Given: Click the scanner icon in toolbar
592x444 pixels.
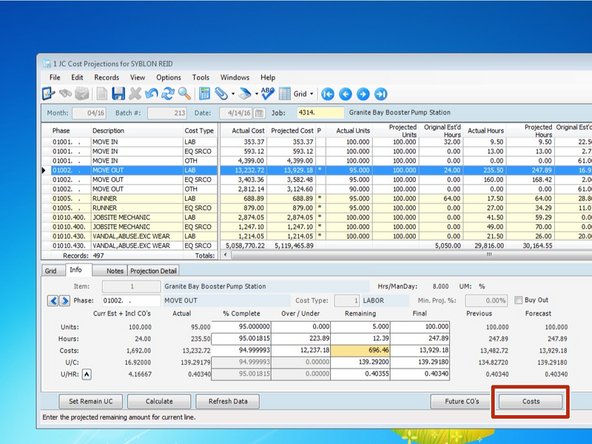Looking at the screenshot, I should [245, 94].
